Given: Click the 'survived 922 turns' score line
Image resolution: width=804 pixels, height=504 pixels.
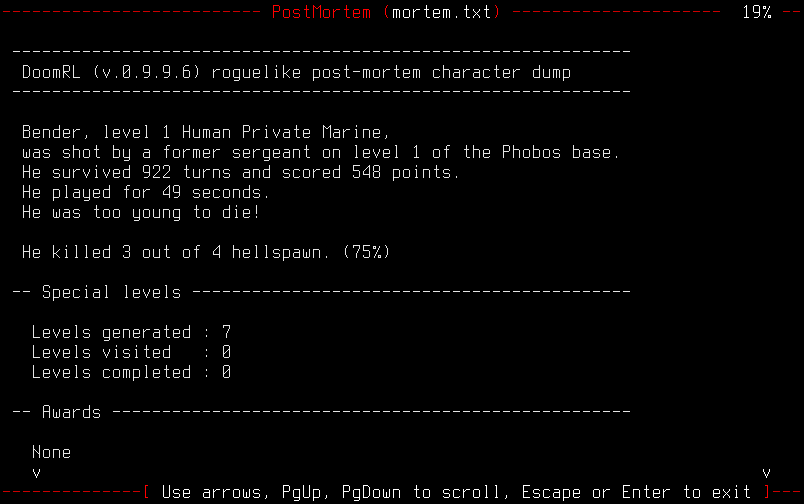Looking at the screenshot, I should coord(241,172).
